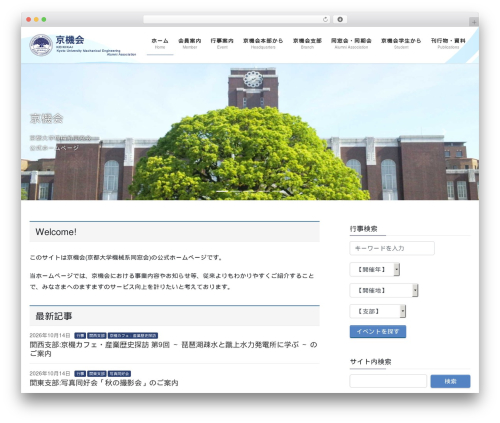Click the 公式ホームページ caption on the hero image
The height and width of the screenshot is (423, 500).
54,148
